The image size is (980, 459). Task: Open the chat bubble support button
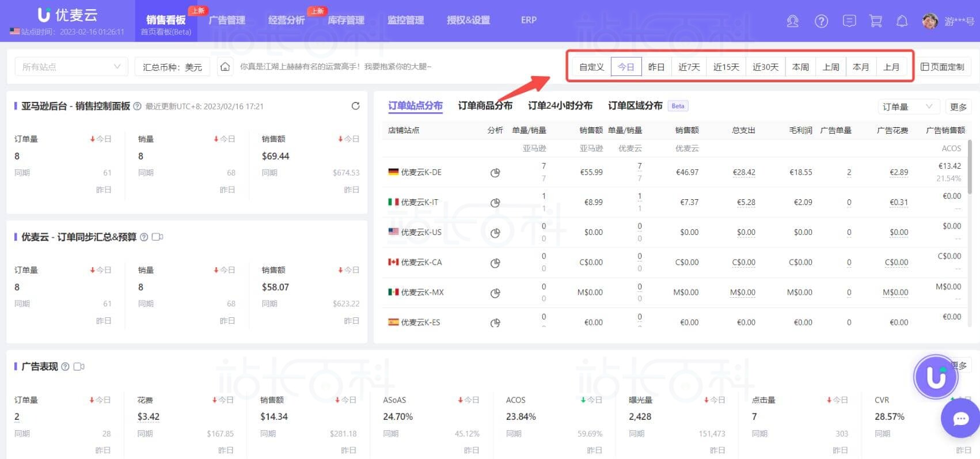960,419
